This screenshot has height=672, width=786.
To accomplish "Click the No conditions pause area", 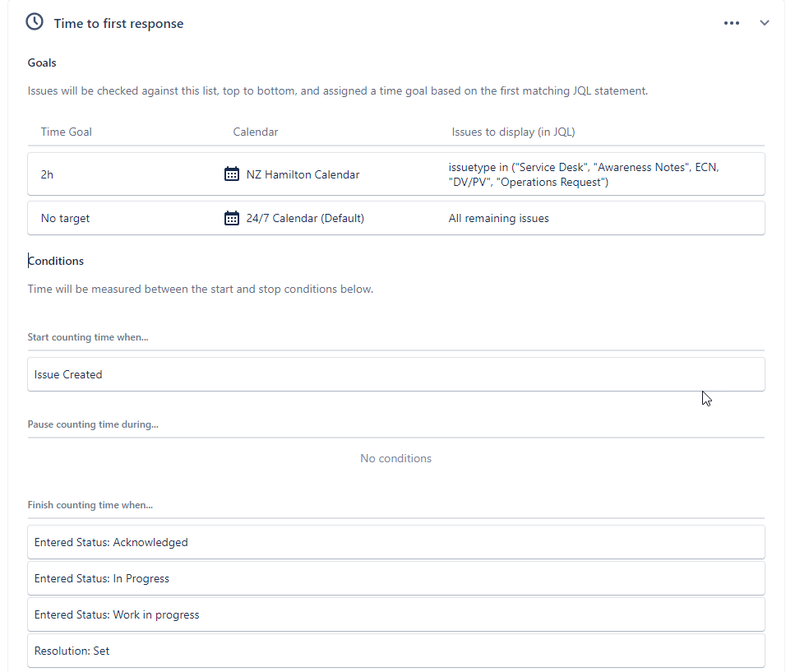I will pyautogui.click(x=395, y=458).
